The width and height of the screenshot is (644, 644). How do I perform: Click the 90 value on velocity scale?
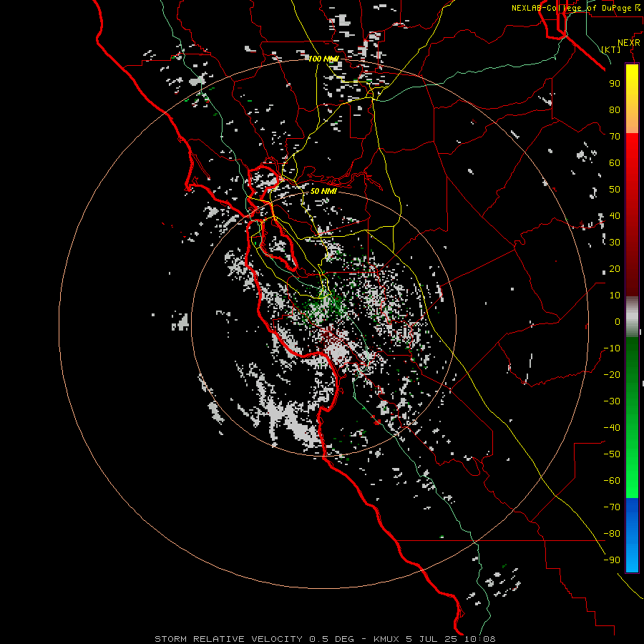(x=615, y=84)
